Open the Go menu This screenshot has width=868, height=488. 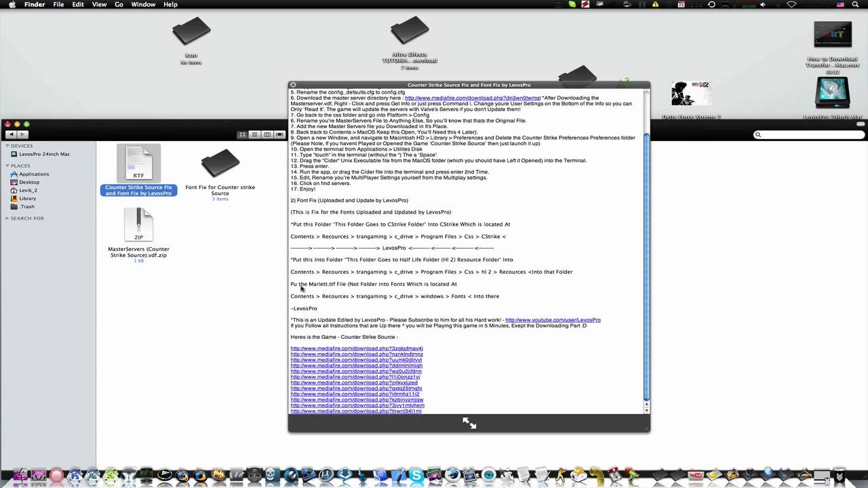click(x=119, y=4)
